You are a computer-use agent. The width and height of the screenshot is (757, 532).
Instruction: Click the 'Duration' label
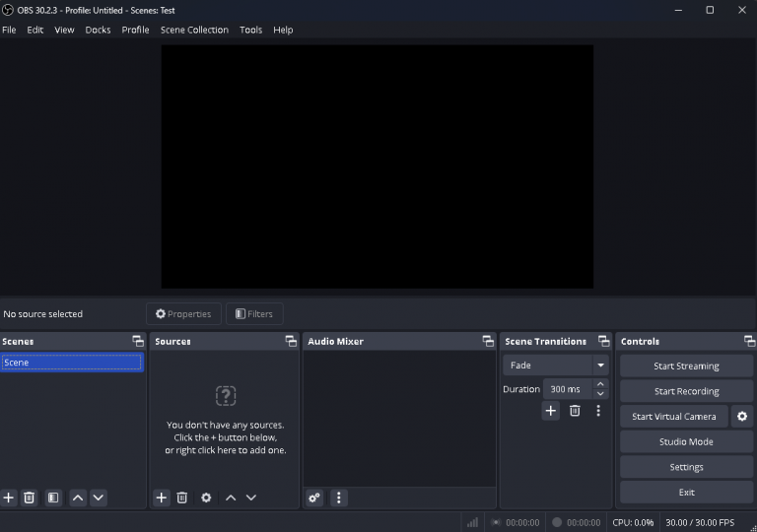click(x=521, y=389)
